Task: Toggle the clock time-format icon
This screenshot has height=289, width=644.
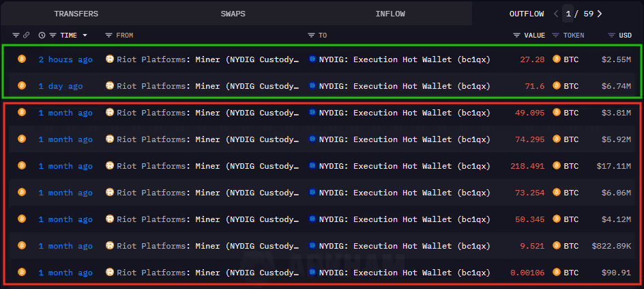Action: [42, 36]
